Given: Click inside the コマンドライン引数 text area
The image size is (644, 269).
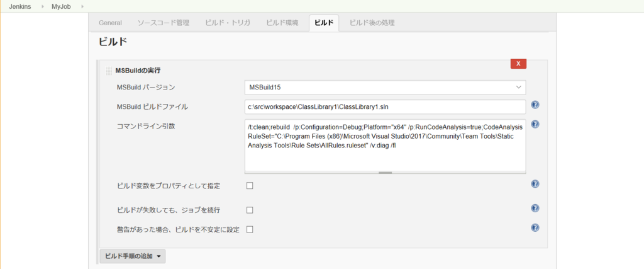Looking at the screenshot, I should [386, 146].
